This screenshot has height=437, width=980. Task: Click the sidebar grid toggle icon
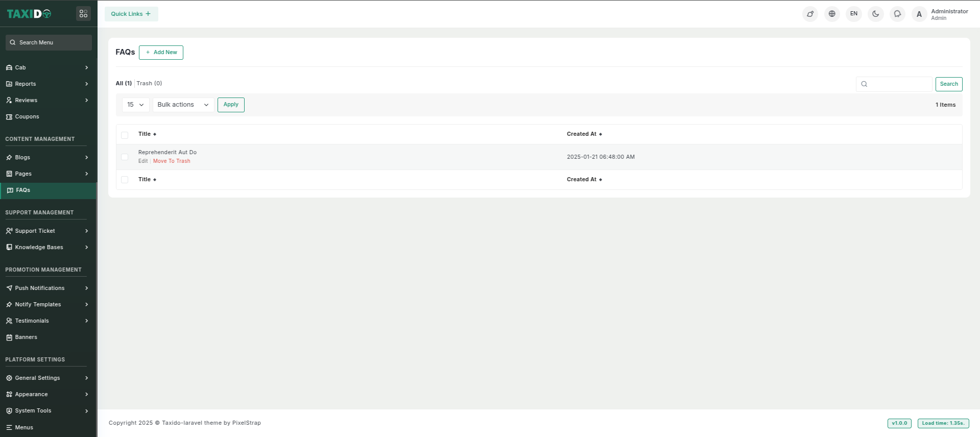(83, 14)
